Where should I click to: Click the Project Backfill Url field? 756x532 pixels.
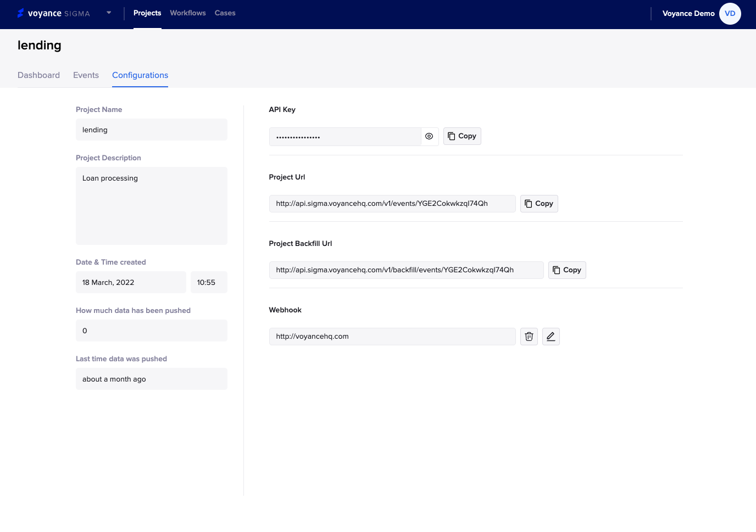click(407, 270)
